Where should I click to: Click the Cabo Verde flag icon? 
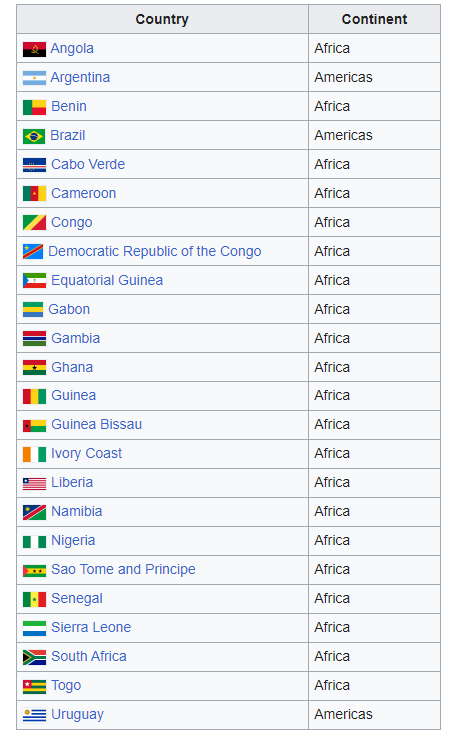click(34, 165)
